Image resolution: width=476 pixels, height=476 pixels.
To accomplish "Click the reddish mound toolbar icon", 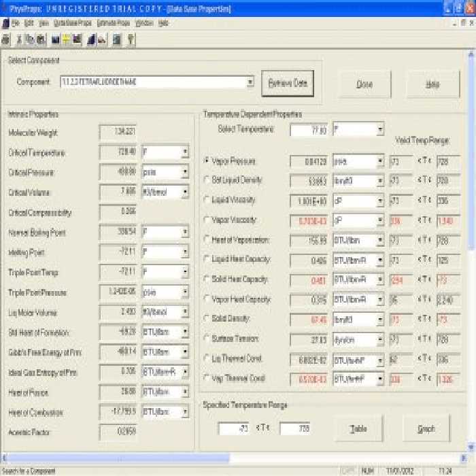I will coord(102,39).
